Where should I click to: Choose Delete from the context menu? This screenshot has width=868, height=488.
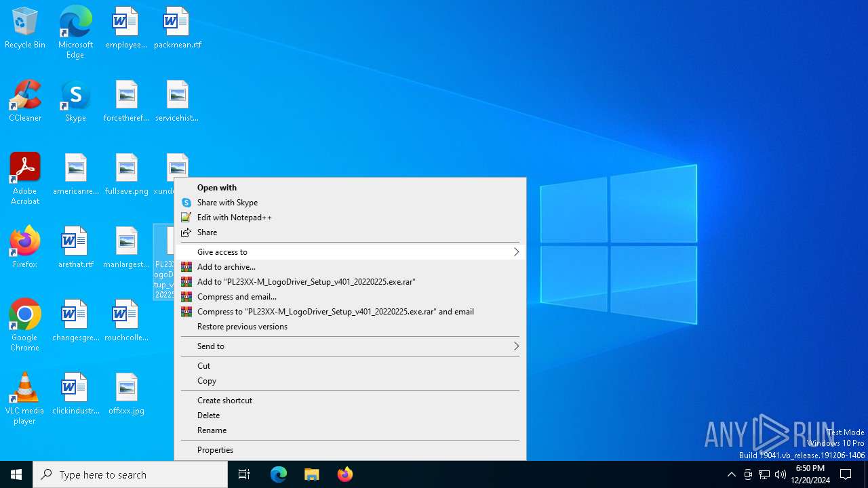(351, 415)
